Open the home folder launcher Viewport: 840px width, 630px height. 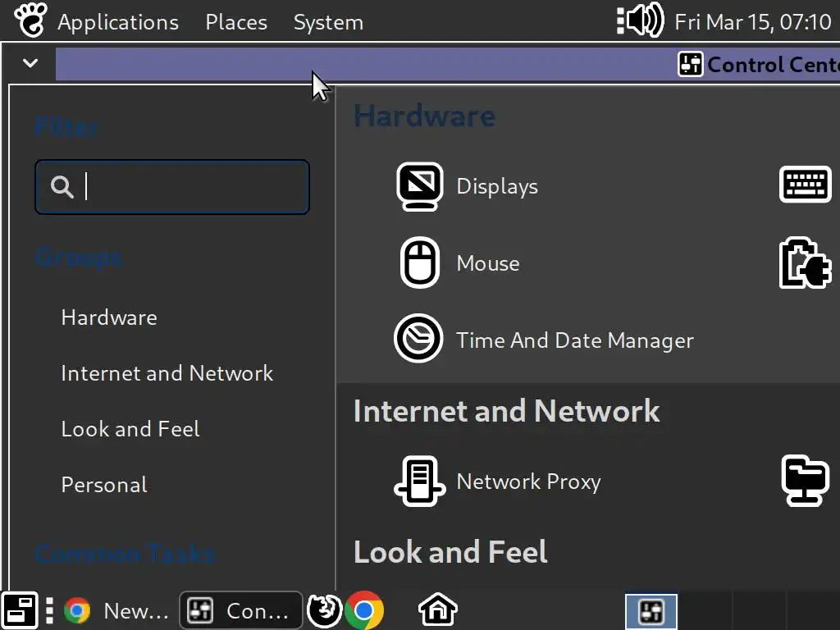coord(437,610)
